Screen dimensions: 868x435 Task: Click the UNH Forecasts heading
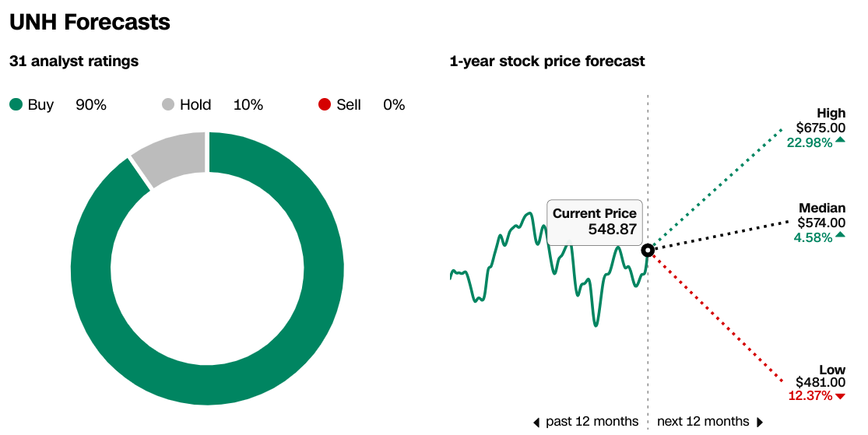90,22
